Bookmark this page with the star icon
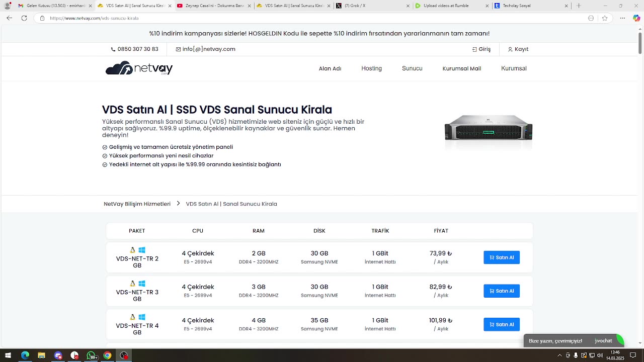The height and width of the screenshot is (362, 644). (605, 18)
